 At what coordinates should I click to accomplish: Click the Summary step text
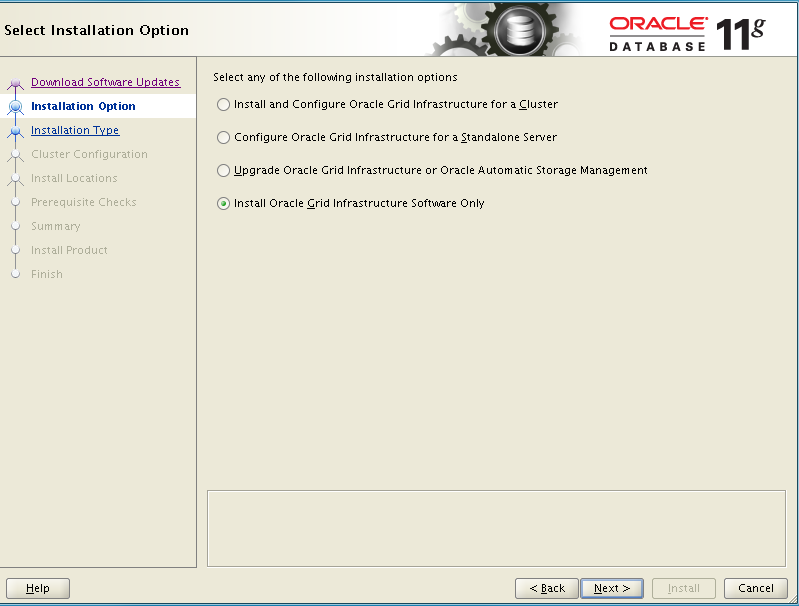tap(56, 226)
